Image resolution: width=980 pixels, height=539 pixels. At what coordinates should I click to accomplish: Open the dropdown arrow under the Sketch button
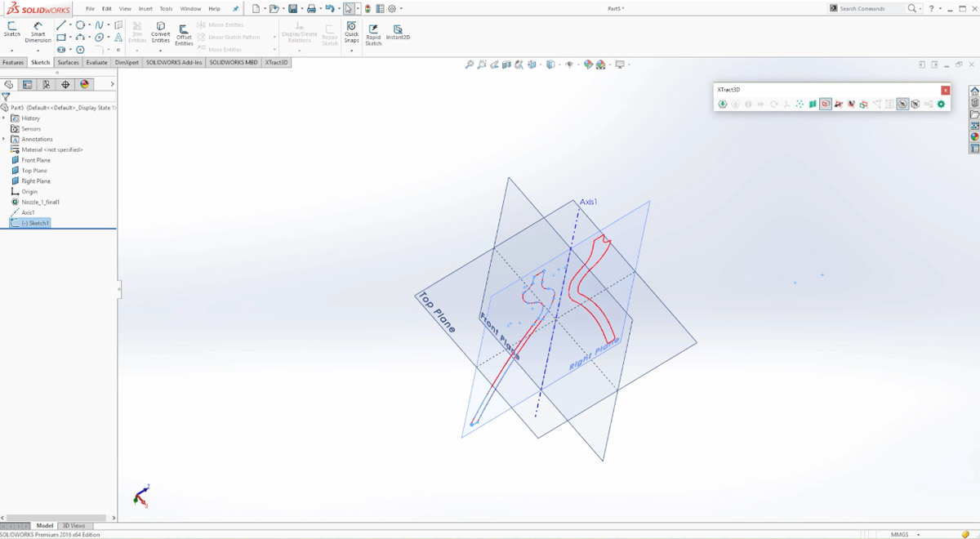tap(12, 50)
